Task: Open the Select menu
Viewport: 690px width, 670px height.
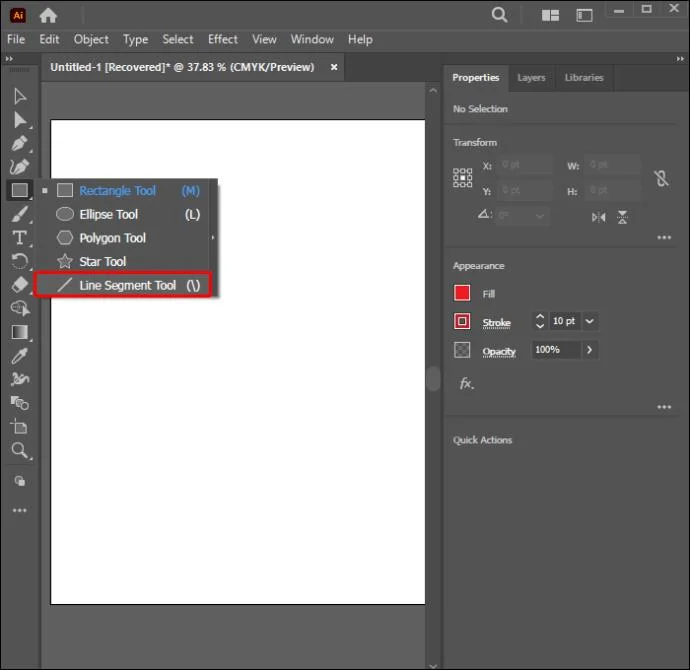Action: click(178, 39)
